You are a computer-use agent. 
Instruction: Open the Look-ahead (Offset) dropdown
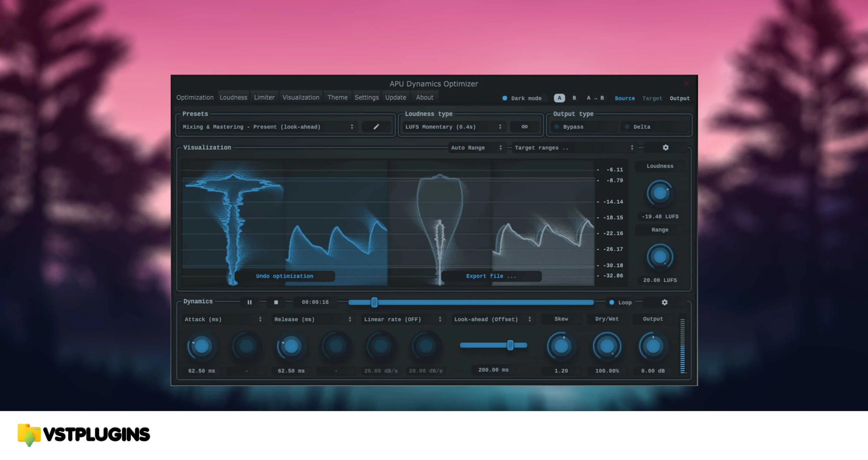[493, 319]
